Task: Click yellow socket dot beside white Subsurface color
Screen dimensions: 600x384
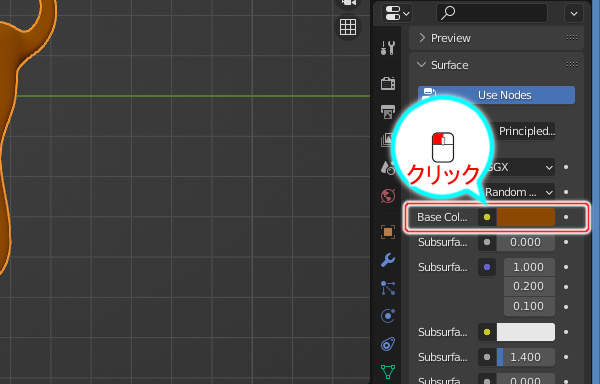Action: click(x=487, y=332)
